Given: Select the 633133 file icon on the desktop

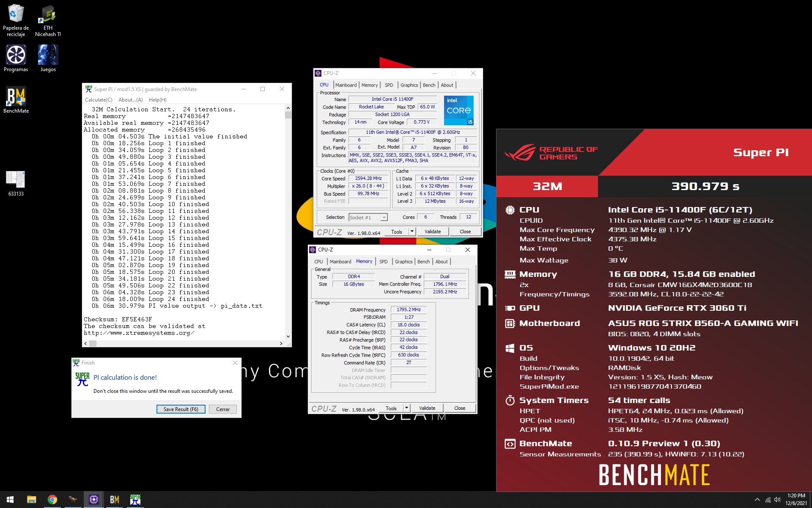Looking at the screenshot, I should pos(16,183).
